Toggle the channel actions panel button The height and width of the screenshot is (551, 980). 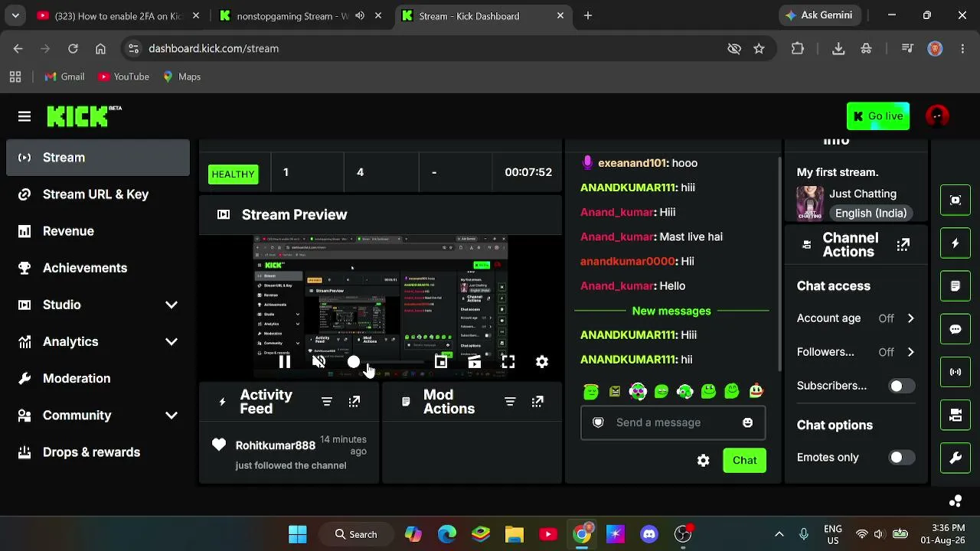coord(955,415)
